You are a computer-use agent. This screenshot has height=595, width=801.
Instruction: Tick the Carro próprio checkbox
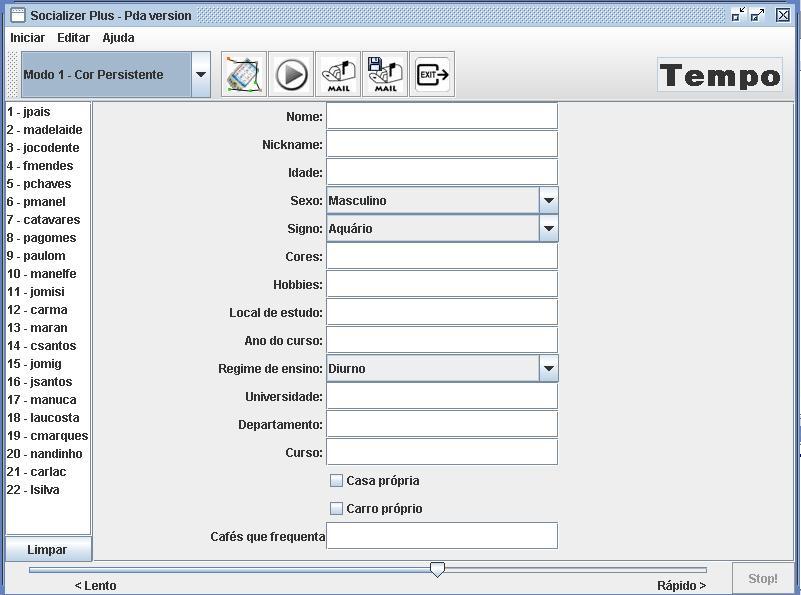click(336, 509)
